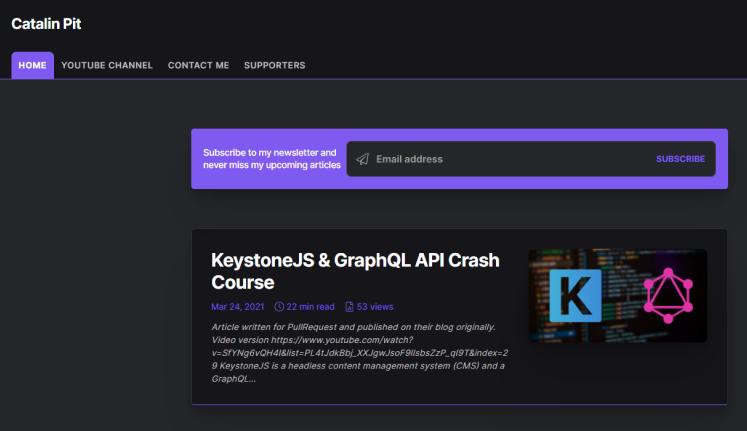Click the article excerpt about PullRequest
747x431 pixels.
(360, 353)
